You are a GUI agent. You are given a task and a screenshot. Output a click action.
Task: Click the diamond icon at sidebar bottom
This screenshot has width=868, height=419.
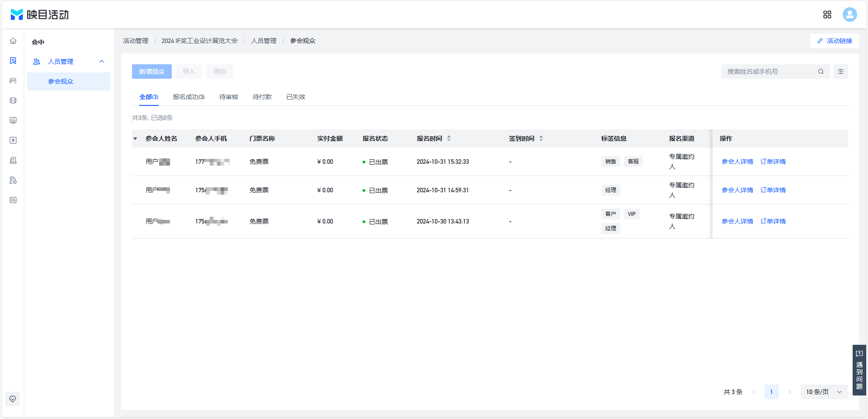point(13,399)
